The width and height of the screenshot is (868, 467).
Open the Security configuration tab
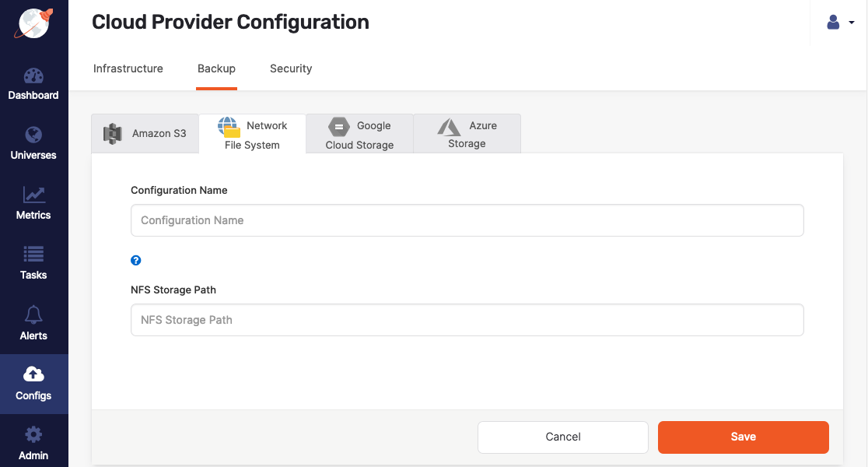point(291,68)
